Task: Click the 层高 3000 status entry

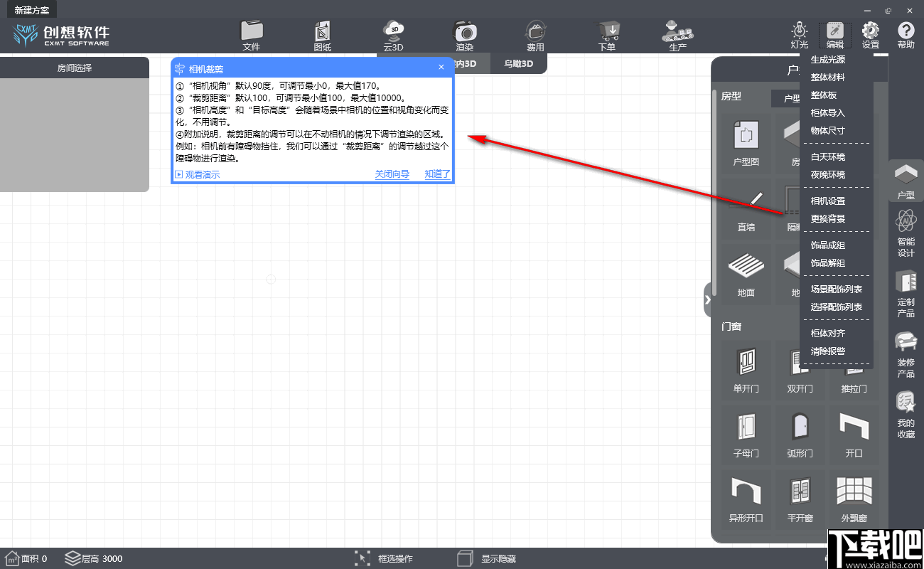Action: 94,558
